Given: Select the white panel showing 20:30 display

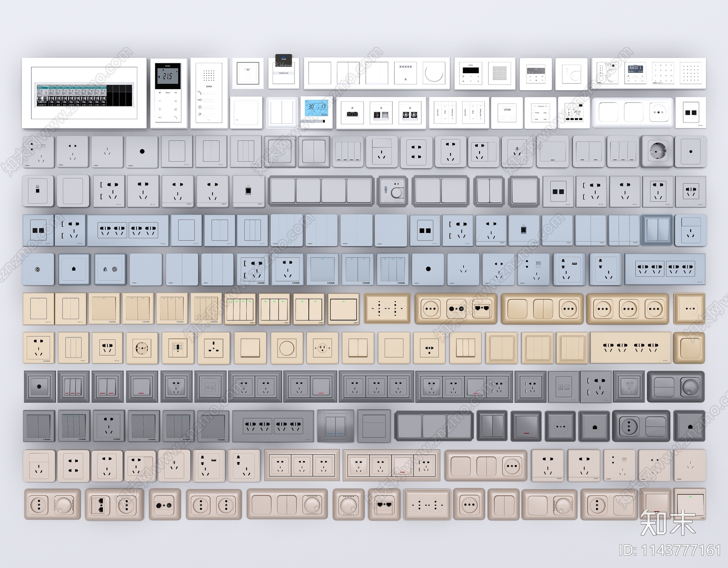Looking at the screenshot, I should coord(574,112).
